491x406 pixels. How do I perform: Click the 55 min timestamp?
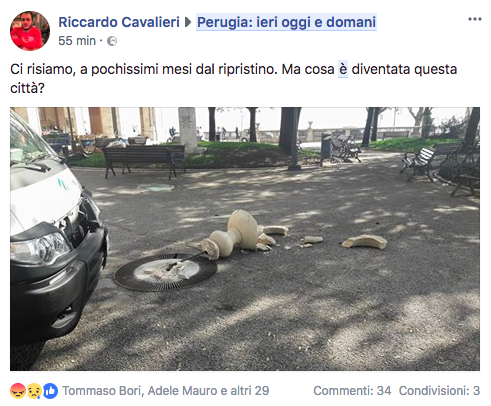point(77,41)
